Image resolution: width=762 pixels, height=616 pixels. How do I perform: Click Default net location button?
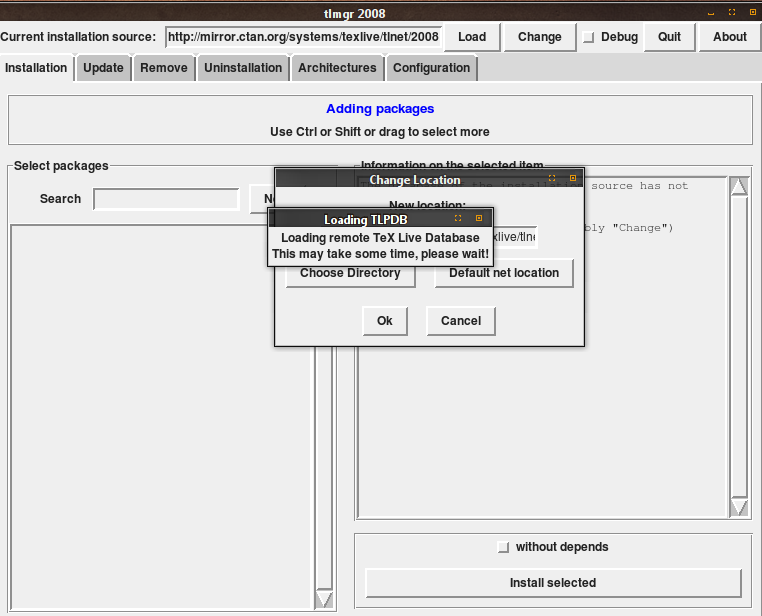tap(504, 273)
